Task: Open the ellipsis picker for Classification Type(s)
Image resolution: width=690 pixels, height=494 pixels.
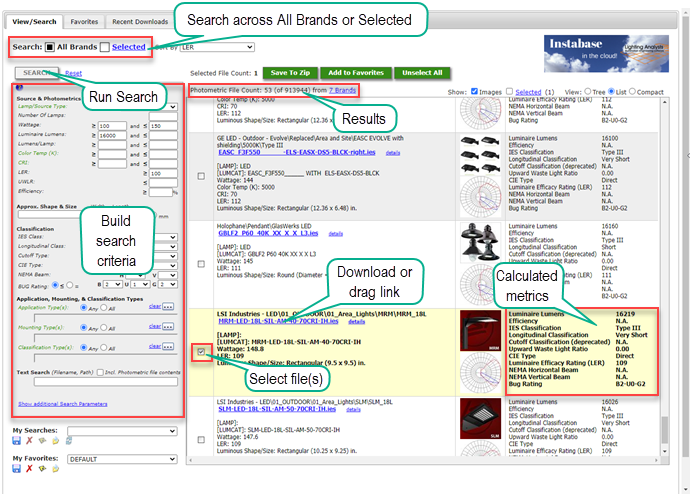Action: (168, 347)
